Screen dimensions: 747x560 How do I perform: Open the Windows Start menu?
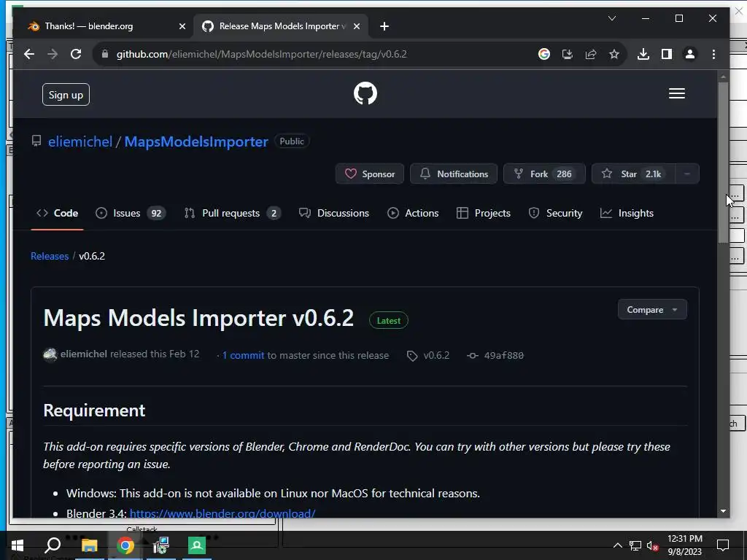17,545
